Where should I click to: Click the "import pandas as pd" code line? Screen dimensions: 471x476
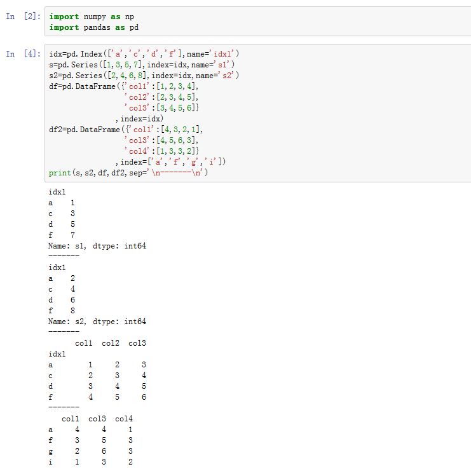[93, 27]
